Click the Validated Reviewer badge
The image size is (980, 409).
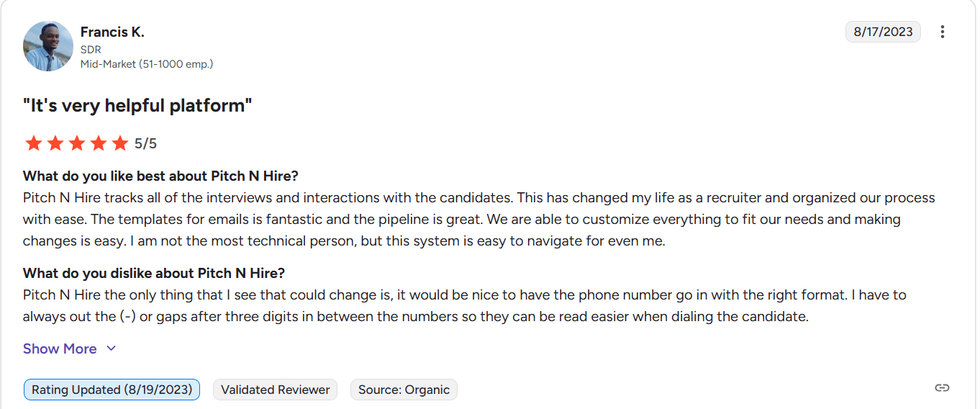point(275,390)
